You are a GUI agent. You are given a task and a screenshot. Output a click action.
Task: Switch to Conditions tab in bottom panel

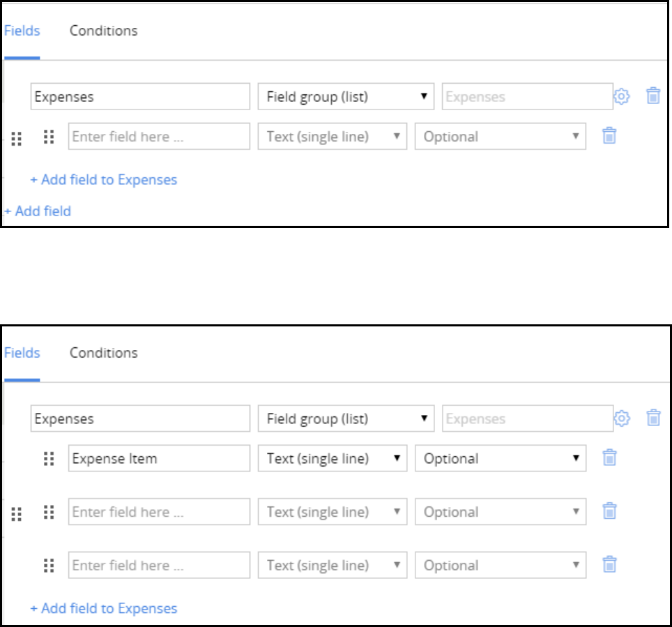103,353
